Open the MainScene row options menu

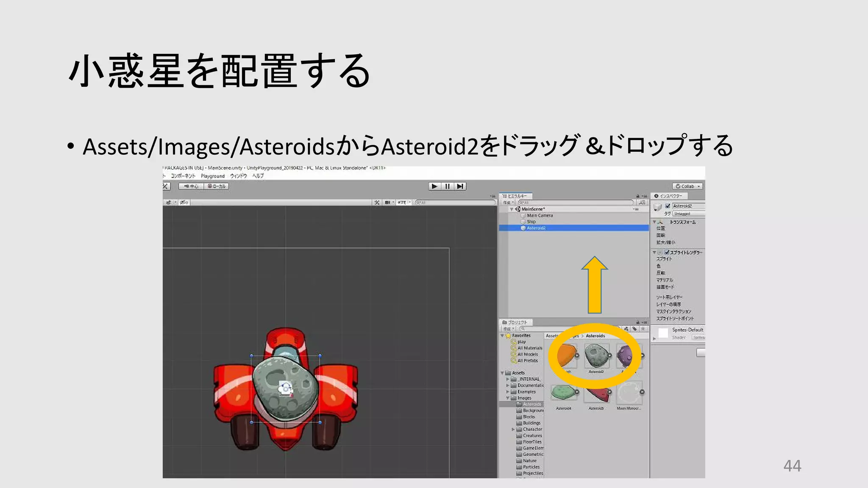[636, 209]
